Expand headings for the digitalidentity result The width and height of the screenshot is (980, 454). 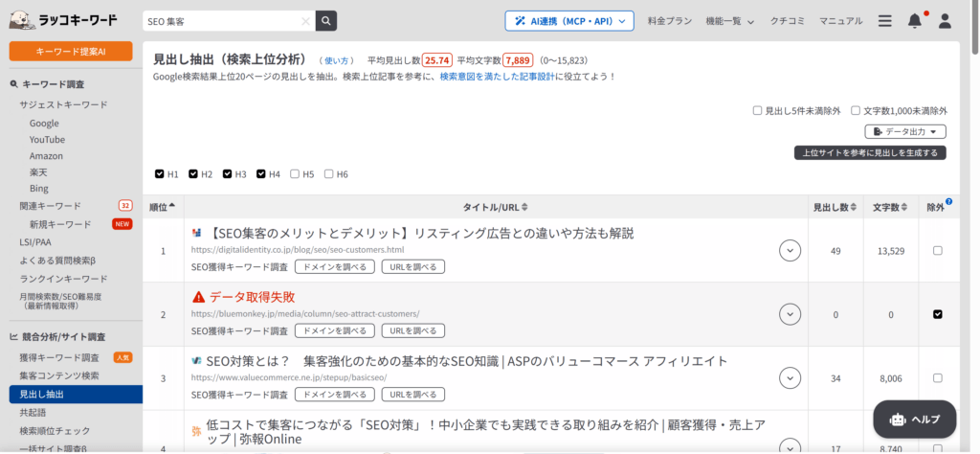[790, 250]
